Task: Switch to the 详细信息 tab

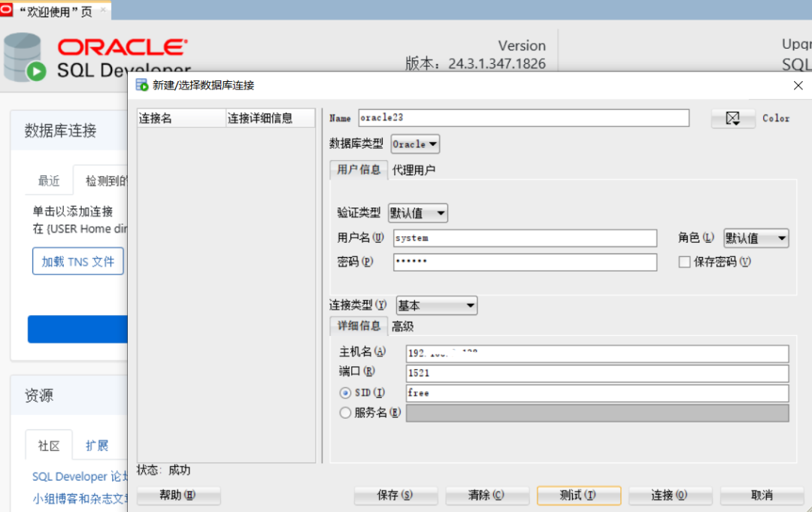Action: point(359,326)
